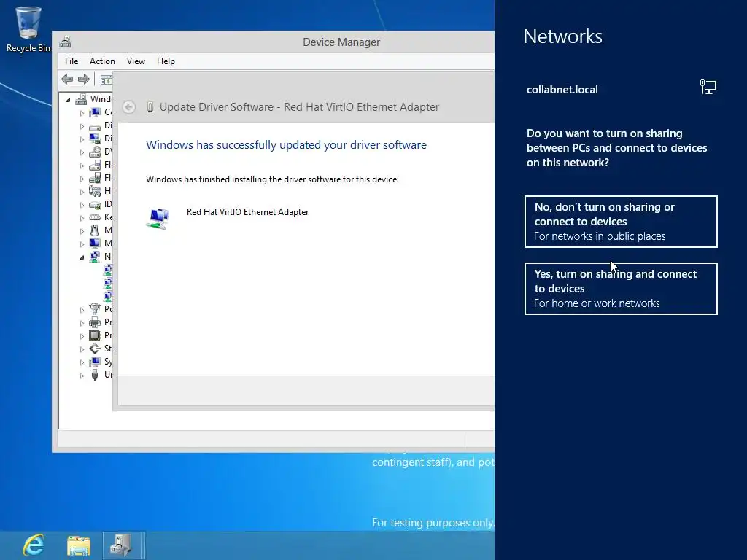Screen dimensions: 747x560
Task: Expand the Human Interface Devices arrow
Action: [82, 192]
